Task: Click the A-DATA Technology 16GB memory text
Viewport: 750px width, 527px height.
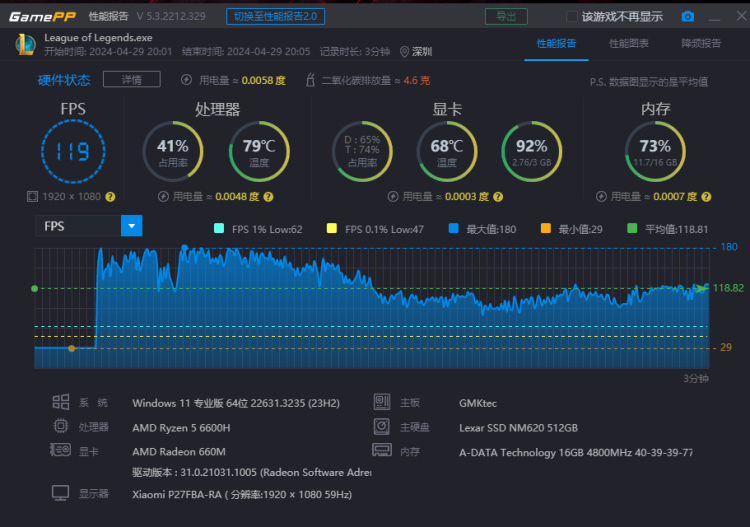Action: coord(576,452)
